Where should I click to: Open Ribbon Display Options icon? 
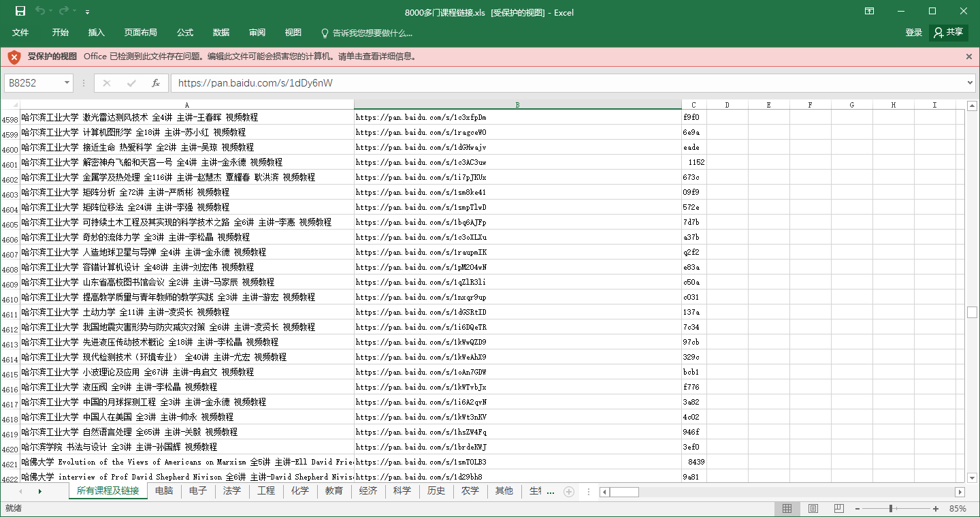tap(869, 12)
